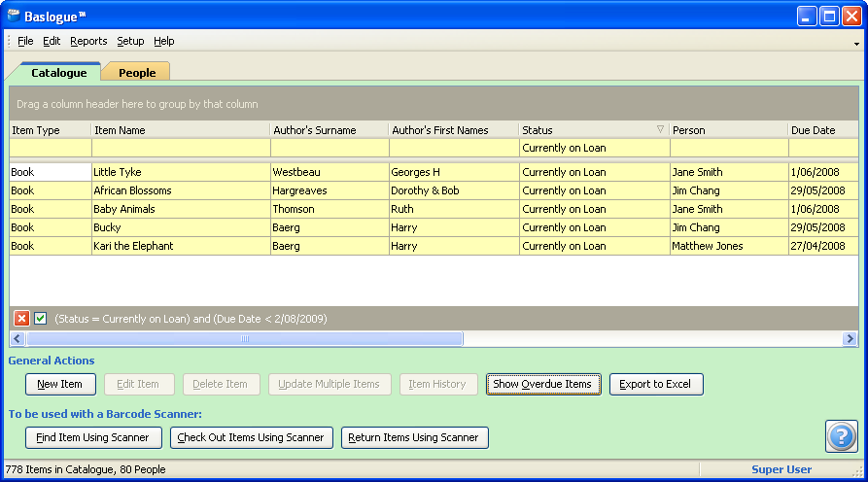
Task: Select the 'Bucky' item name cell
Action: coord(181,227)
